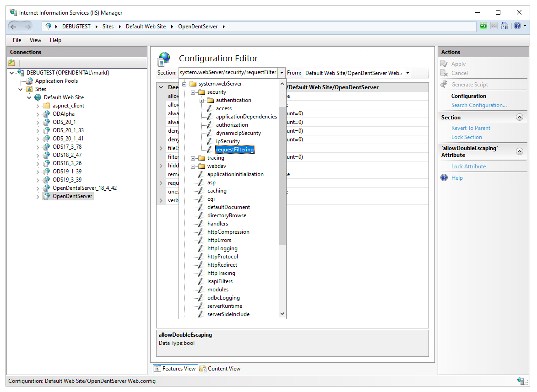Click the aspnet_client folder icon
The width and height of the screenshot is (537, 392).
click(47, 106)
